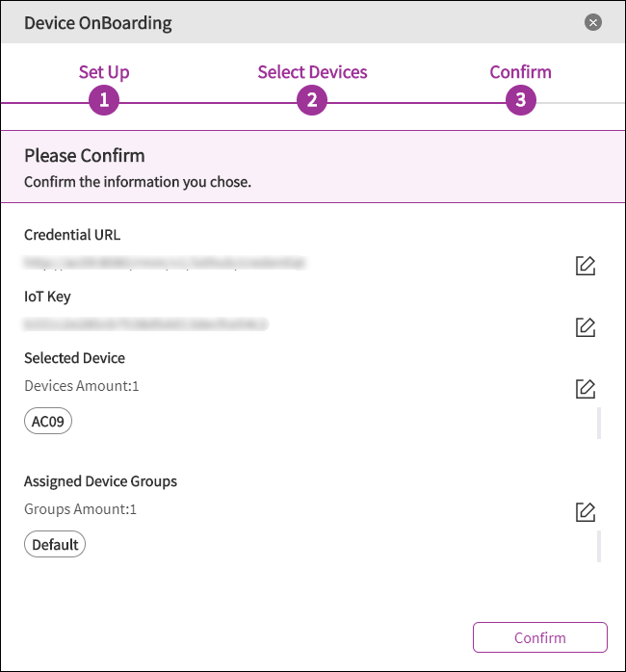Click the edit icon for IoT Key
The height and width of the screenshot is (672, 626).
585,326
